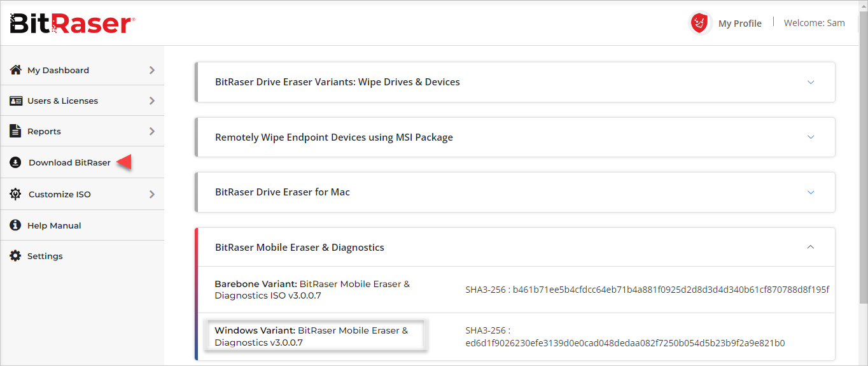Expand Users & Licenses chevron arrow

151,101
